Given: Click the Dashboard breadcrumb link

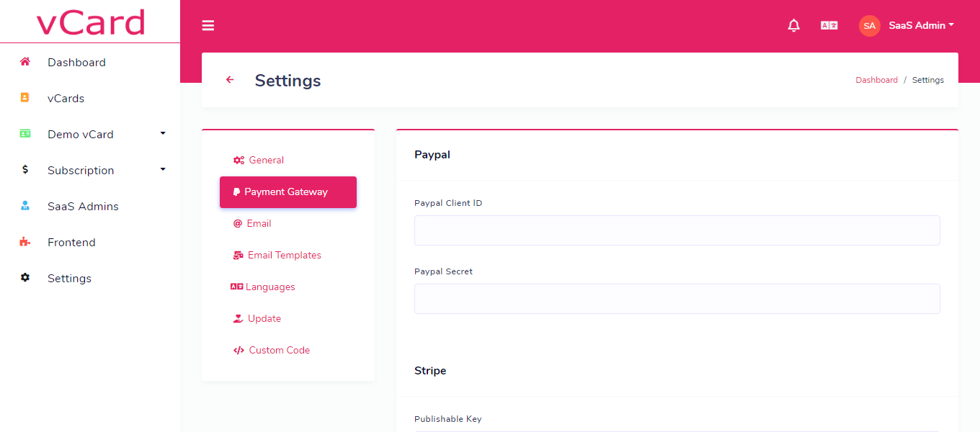Looking at the screenshot, I should [876, 80].
